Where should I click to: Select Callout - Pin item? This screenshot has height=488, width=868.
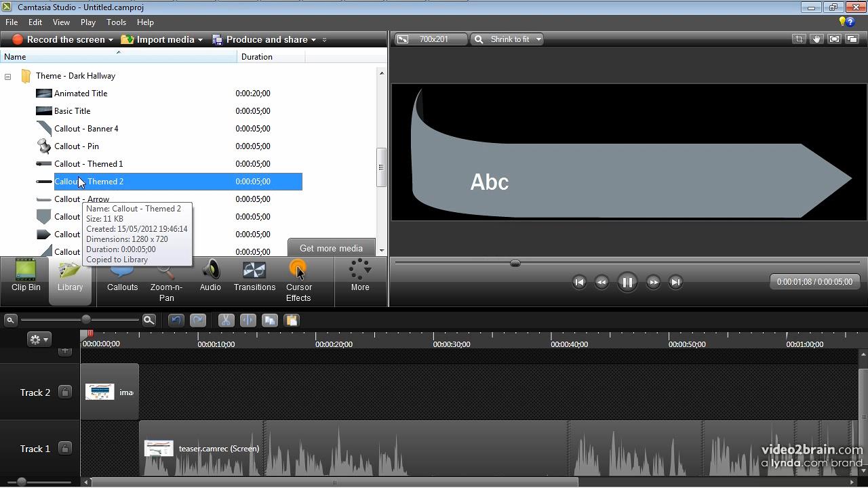click(76, 146)
